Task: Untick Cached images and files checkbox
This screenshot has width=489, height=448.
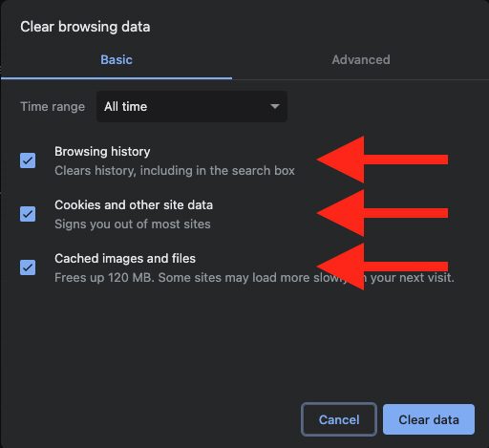Action: coord(28,267)
